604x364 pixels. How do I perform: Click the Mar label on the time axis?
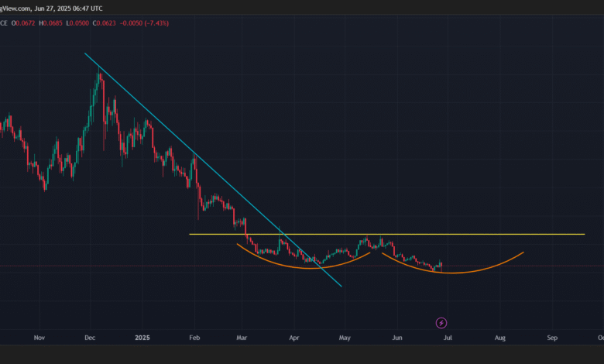(242, 338)
